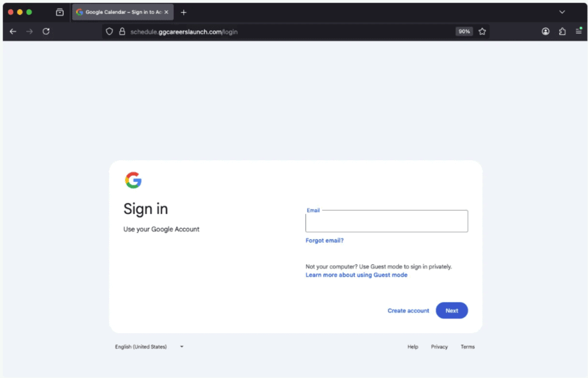Open a new tab with plus button
Viewport: 588px width, 378px height.
click(x=184, y=12)
